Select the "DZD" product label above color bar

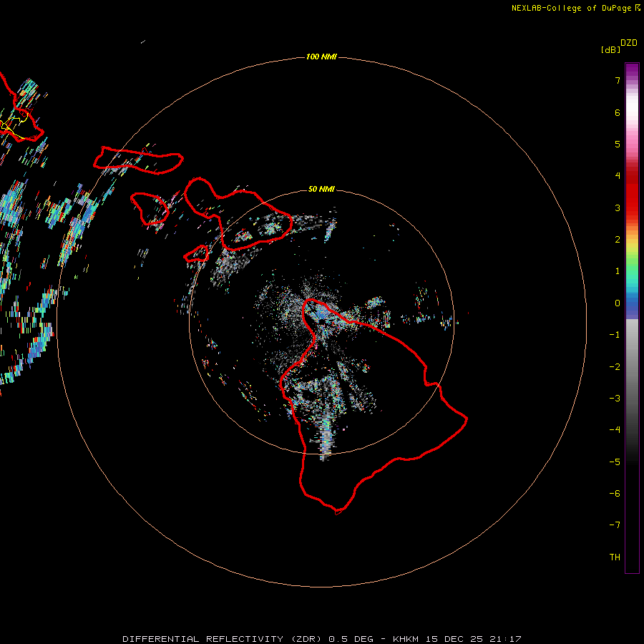click(x=629, y=43)
